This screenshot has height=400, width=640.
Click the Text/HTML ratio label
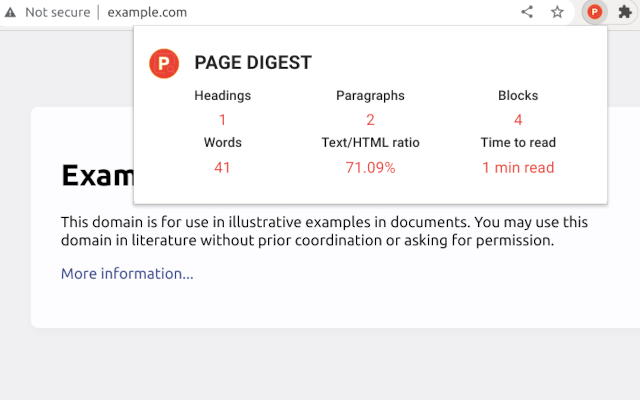pos(370,143)
